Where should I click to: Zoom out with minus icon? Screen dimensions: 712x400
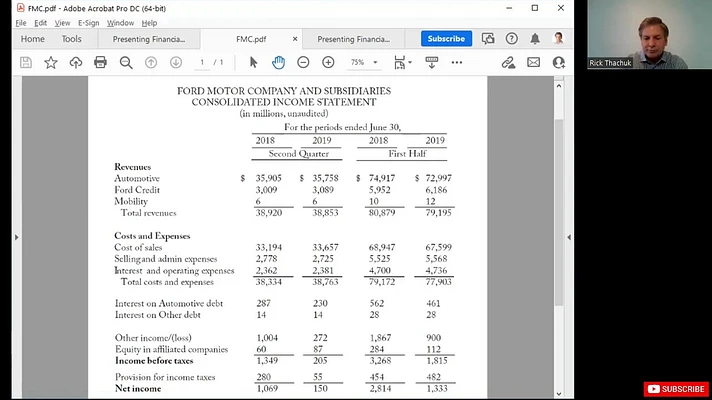303,62
